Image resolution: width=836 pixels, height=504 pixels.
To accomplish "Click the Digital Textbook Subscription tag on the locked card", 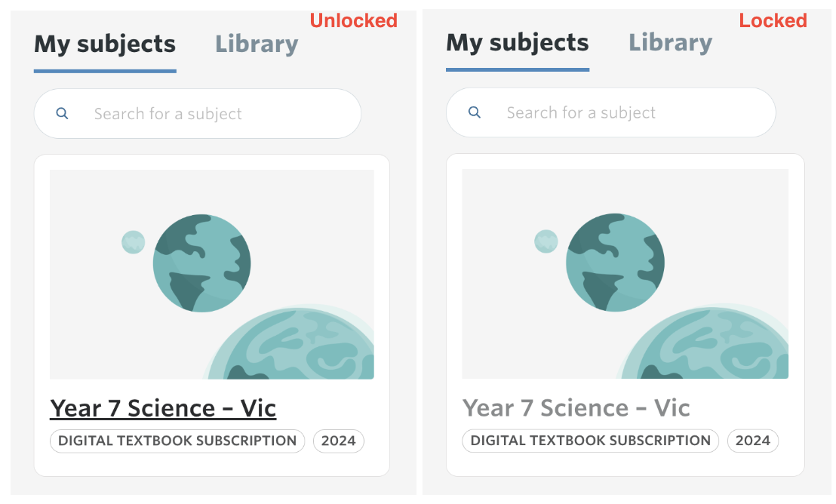I will point(591,441).
